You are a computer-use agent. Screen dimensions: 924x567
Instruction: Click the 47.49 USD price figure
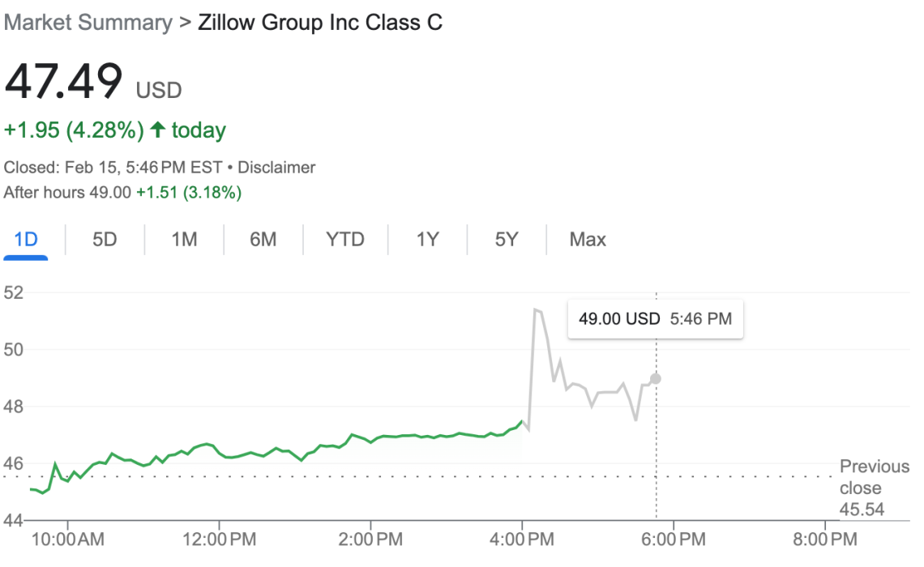coord(65,81)
